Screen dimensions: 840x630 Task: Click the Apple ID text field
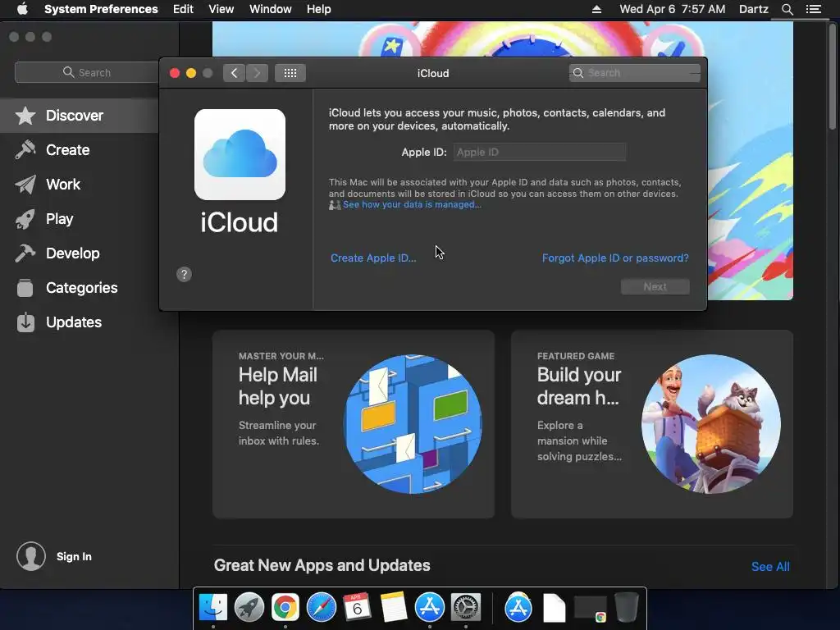coord(540,152)
